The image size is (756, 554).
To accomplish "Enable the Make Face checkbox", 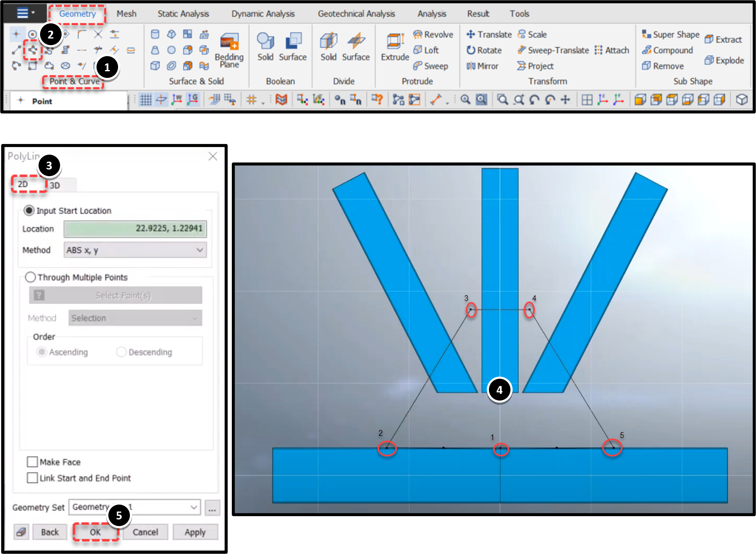I will [x=32, y=462].
